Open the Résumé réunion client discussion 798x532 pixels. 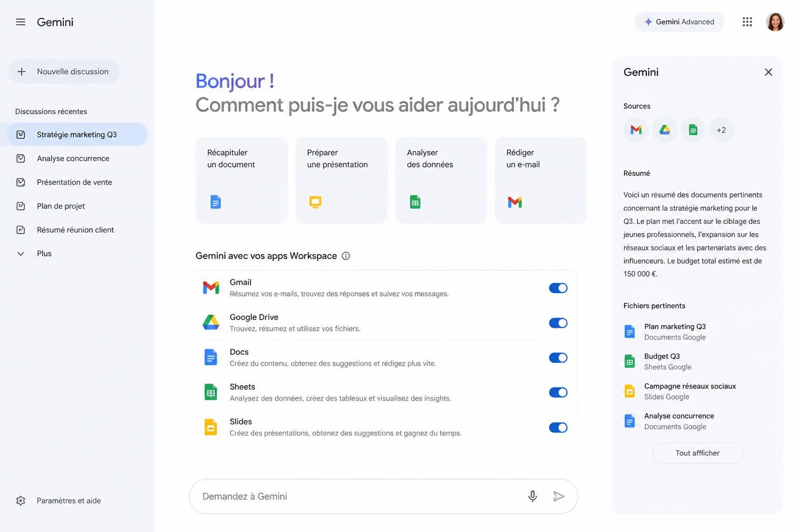point(78,230)
